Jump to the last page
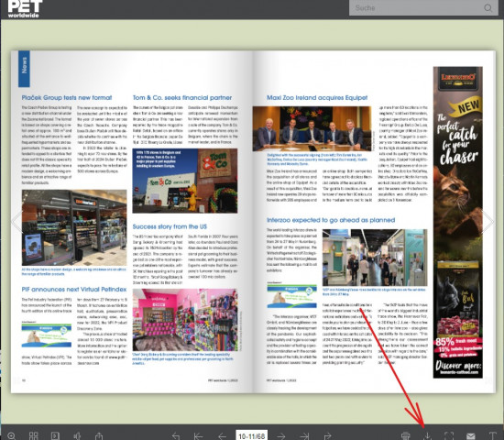Image resolution: width=504 pixels, height=440 pixels. (x=304, y=436)
